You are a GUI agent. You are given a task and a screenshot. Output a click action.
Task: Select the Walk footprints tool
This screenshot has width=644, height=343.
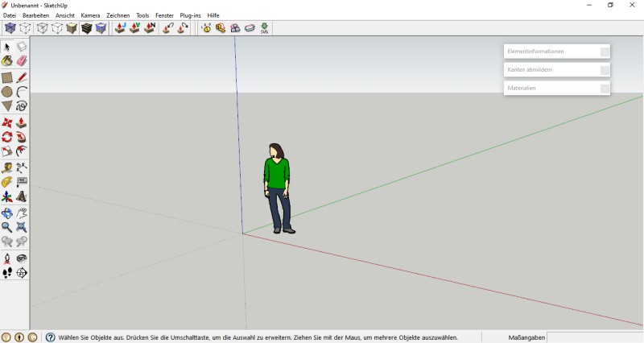point(7,273)
